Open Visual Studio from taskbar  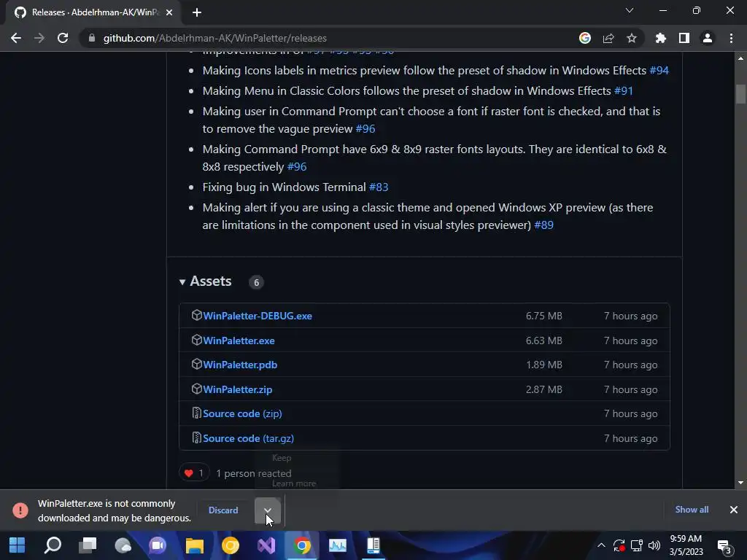[x=266, y=545]
